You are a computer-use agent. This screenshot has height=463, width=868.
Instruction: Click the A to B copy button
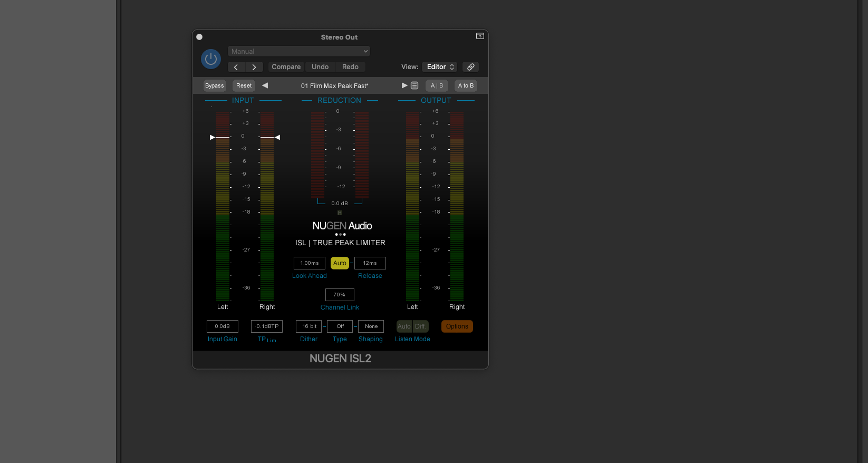pyautogui.click(x=466, y=85)
